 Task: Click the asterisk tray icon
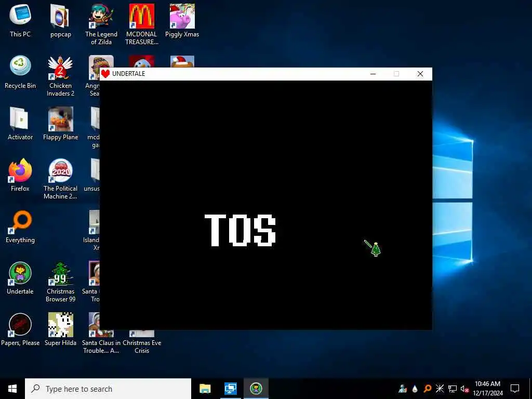point(440,389)
